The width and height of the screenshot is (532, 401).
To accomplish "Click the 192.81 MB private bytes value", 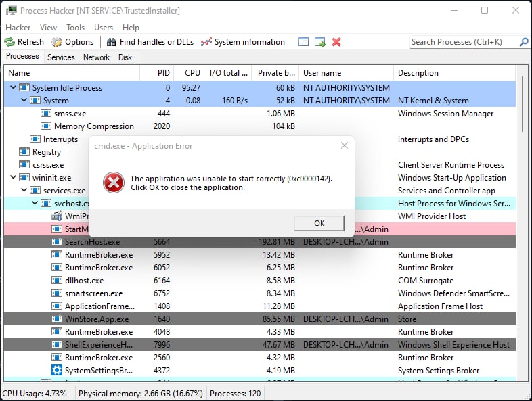I will tap(277, 242).
